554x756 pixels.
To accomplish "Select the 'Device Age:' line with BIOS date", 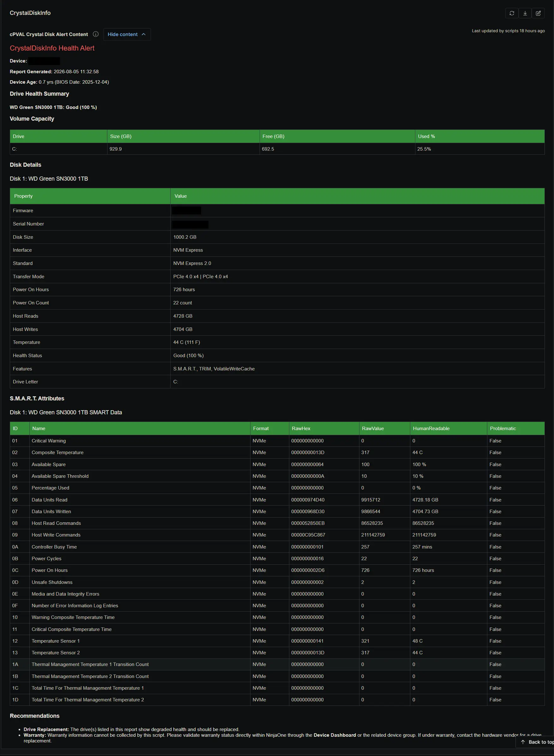I will pos(59,82).
